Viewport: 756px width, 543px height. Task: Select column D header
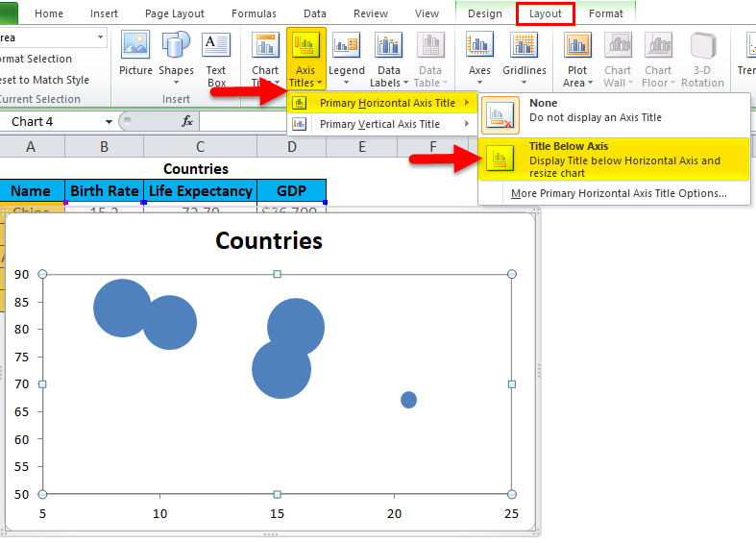[292, 147]
